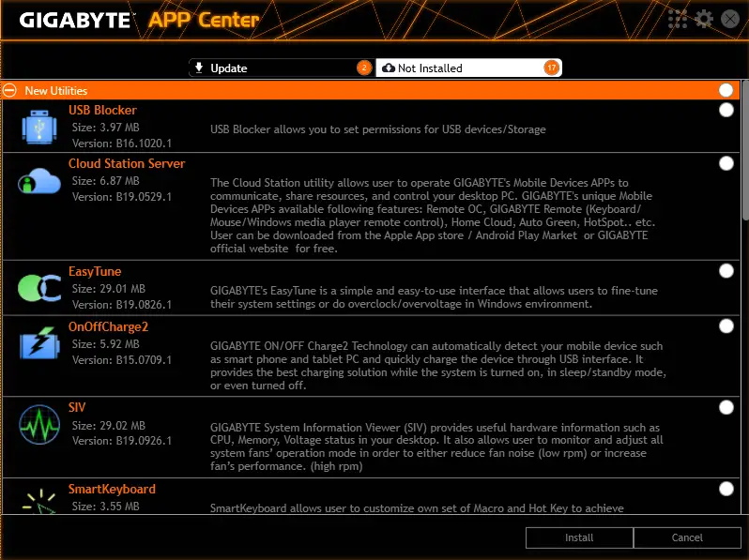Click 'Version: B15.0709.1' text
This screenshot has height=560, width=749.
click(x=122, y=360)
